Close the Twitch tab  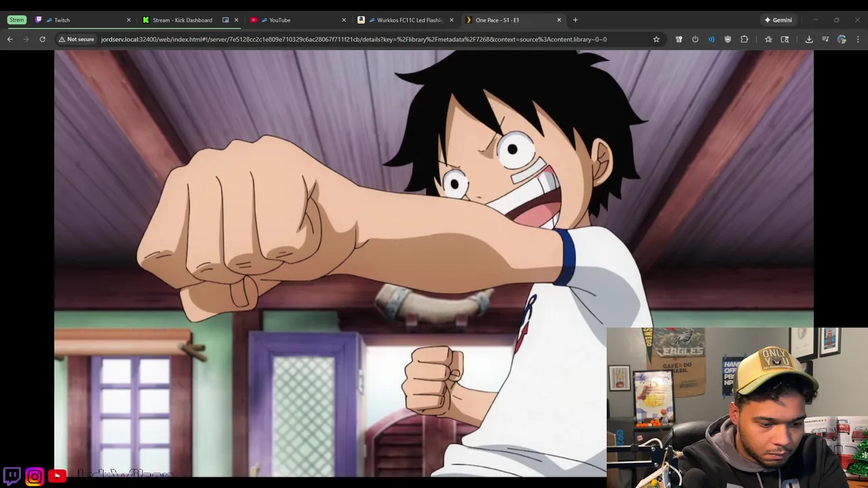click(128, 20)
